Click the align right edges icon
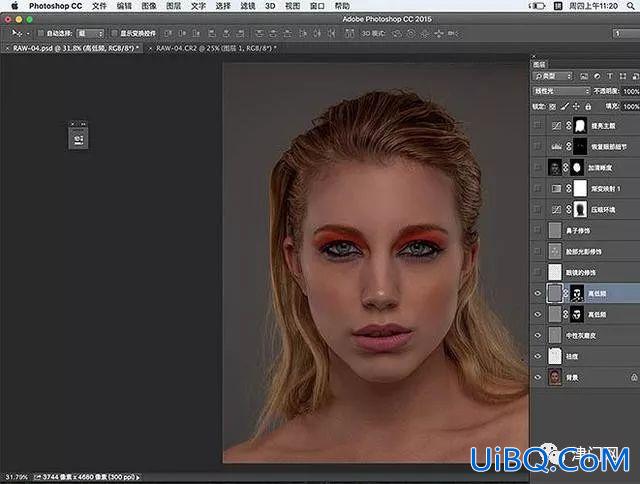Screen dimensions: 640x484 [240, 33]
